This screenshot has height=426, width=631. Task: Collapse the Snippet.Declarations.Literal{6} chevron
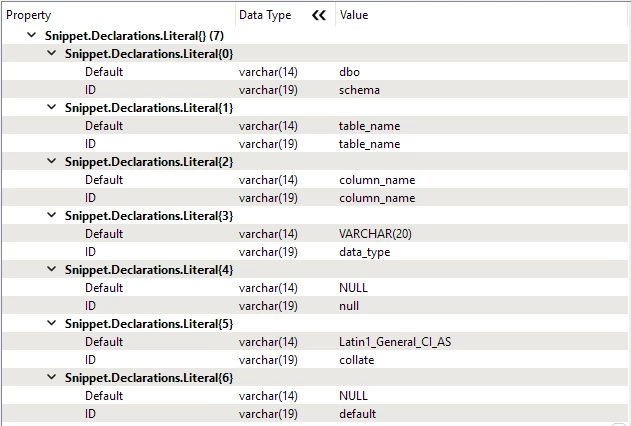pyautogui.click(x=52, y=377)
